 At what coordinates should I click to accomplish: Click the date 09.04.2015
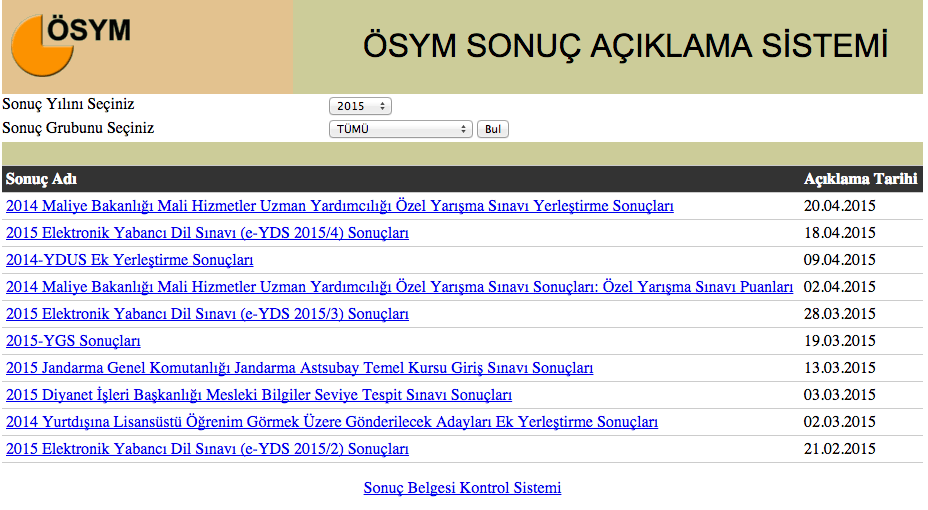(839, 260)
